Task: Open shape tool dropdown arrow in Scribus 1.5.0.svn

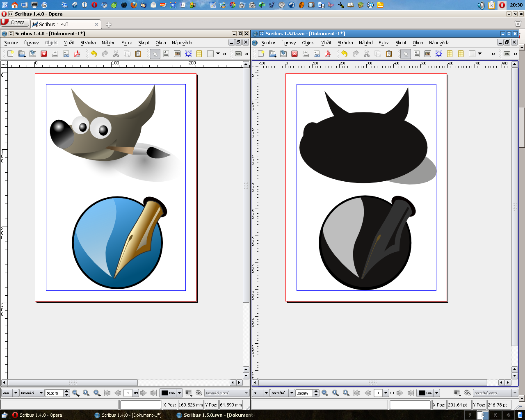Action: click(x=479, y=54)
